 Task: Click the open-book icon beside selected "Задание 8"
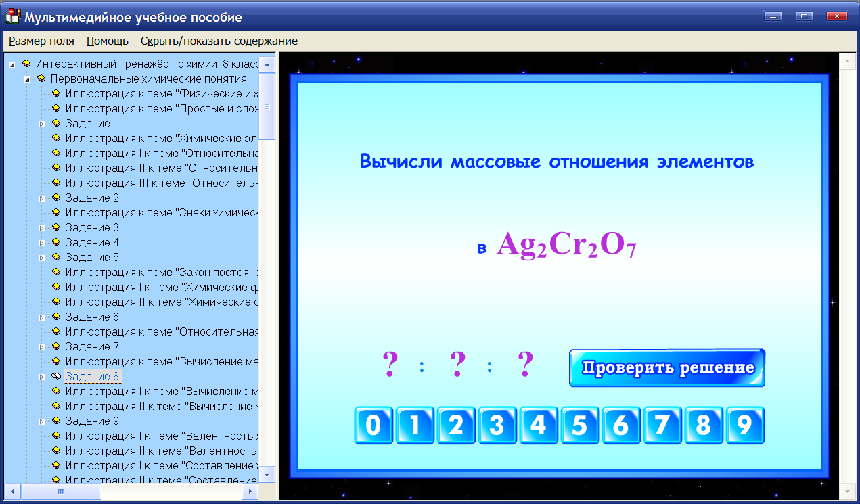click(55, 376)
